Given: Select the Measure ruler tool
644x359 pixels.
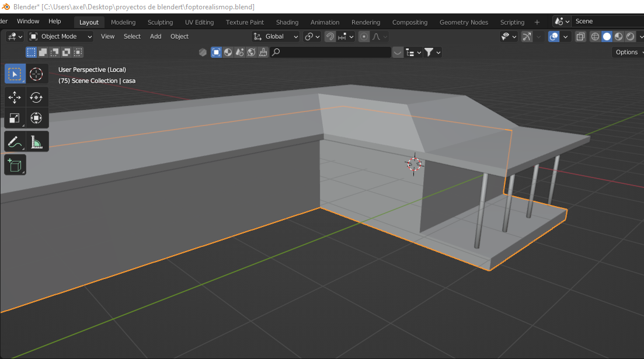Looking at the screenshot, I should pos(36,142).
